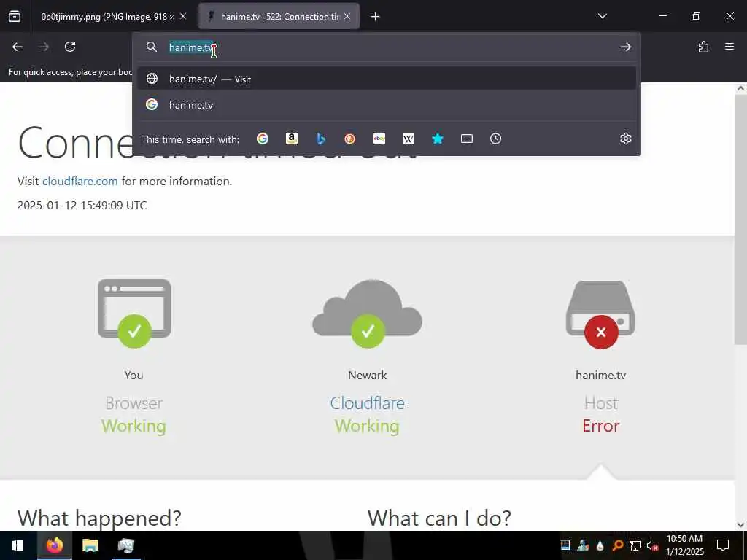Search with Amazon this time
The height and width of the screenshot is (560, 747).
[292, 139]
